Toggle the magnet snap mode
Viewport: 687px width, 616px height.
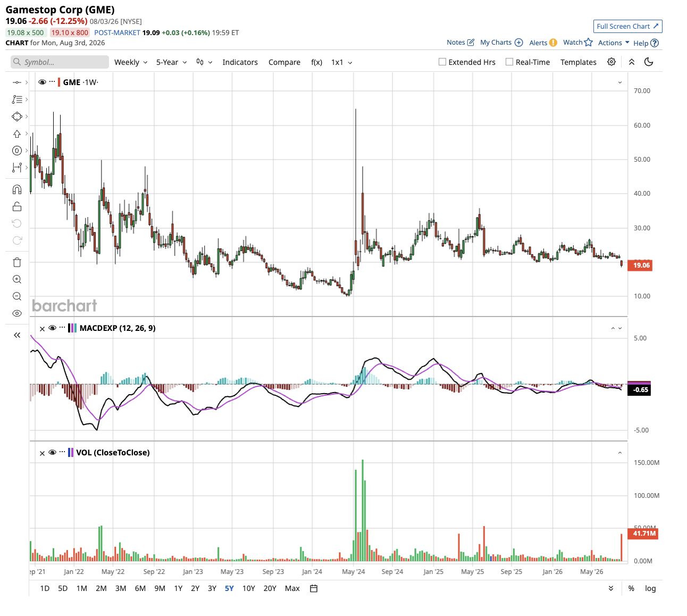coord(17,189)
